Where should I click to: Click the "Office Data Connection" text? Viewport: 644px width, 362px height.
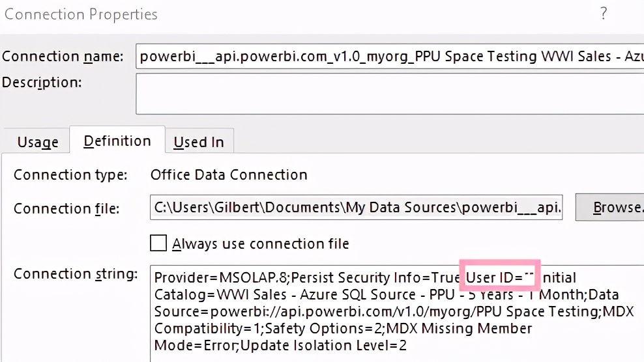229,174
